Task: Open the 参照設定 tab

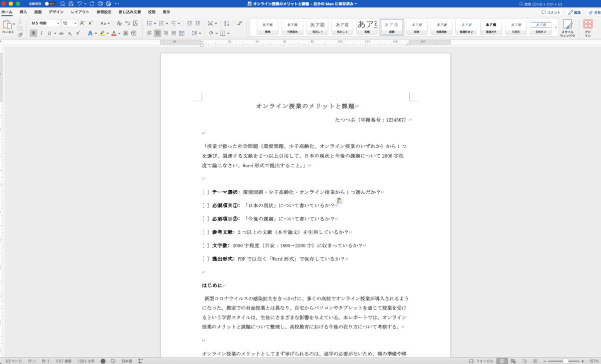Action: click(x=104, y=12)
